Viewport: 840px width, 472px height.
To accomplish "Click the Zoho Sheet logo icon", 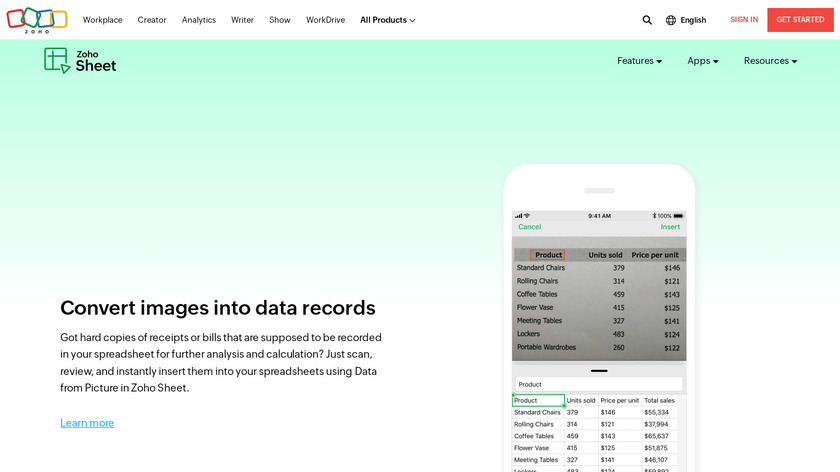I will 57,60.
